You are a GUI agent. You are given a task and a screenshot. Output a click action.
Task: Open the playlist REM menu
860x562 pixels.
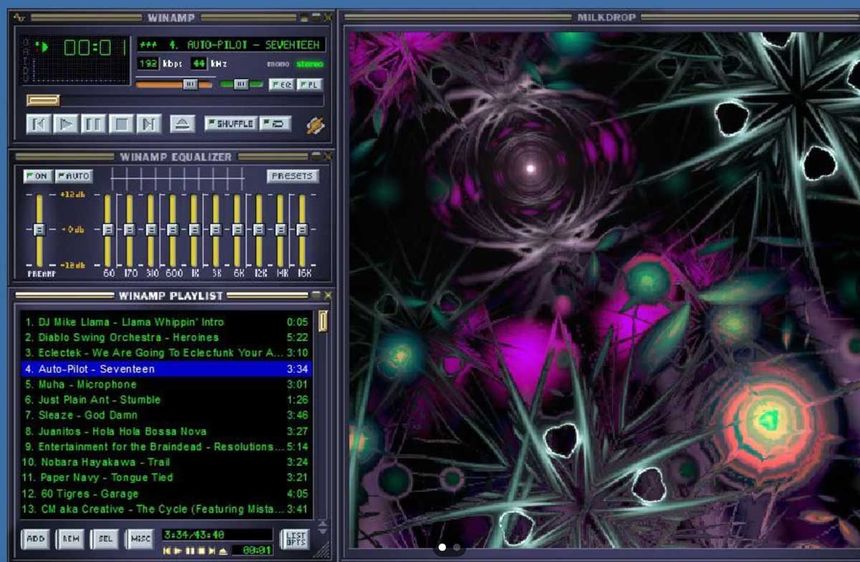[70, 539]
